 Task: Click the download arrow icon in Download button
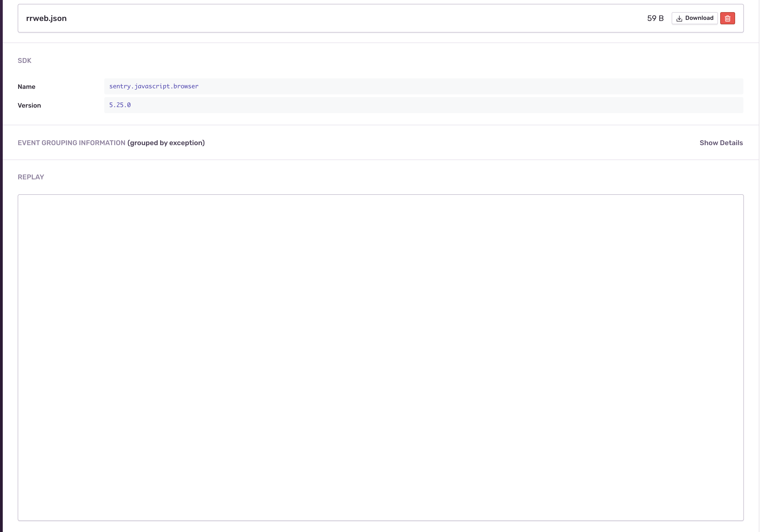pyautogui.click(x=679, y=19)
